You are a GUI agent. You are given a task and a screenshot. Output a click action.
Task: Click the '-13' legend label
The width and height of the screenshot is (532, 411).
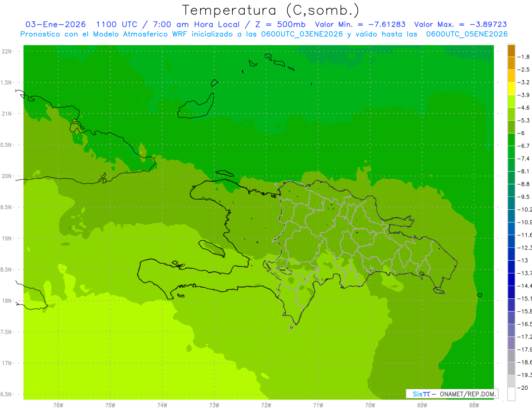[x=523, y=260]
